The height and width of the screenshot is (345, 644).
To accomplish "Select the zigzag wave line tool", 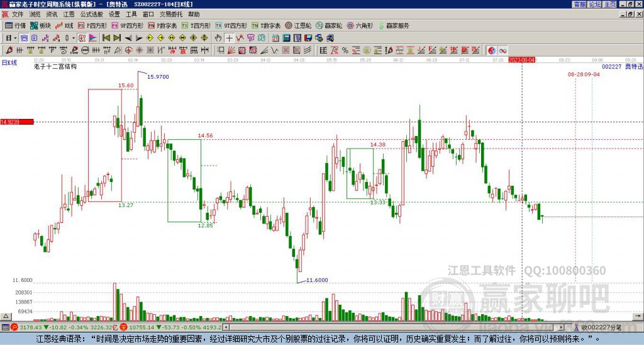I will click(x=274, y=50).
